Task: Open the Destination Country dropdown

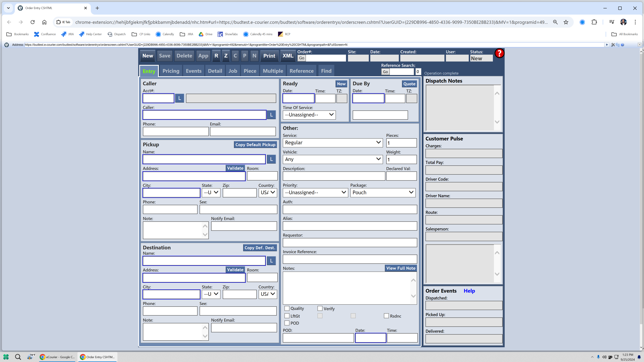Action: pos(268,294)
